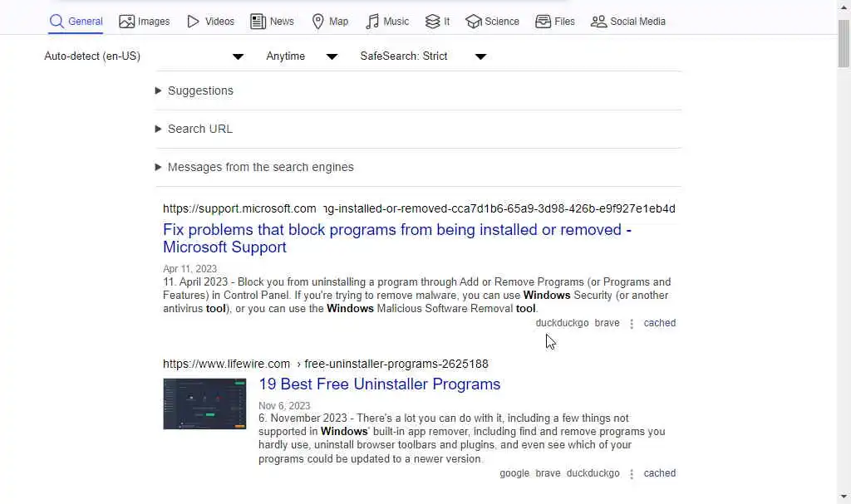Click the Map pin icon

pyautogui.click(x=318, y=21)
